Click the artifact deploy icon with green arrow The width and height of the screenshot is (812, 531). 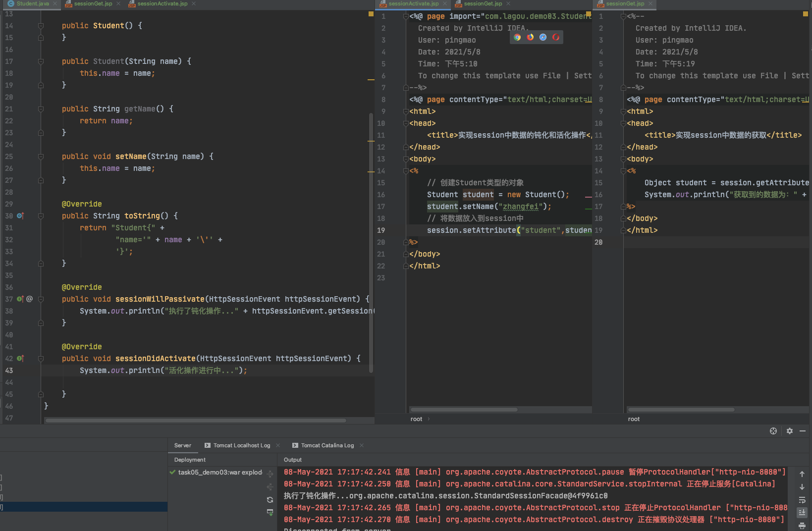point(270,512)
